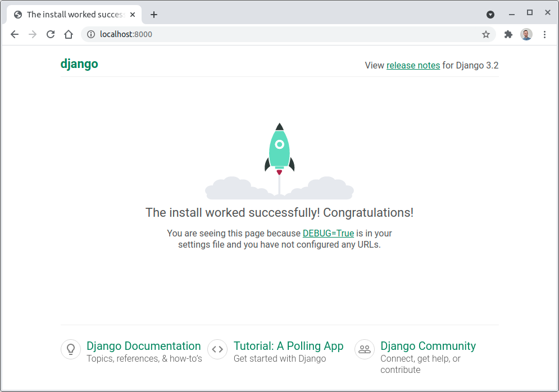Click the tab search dropdown circle icon

coord(490,15)
